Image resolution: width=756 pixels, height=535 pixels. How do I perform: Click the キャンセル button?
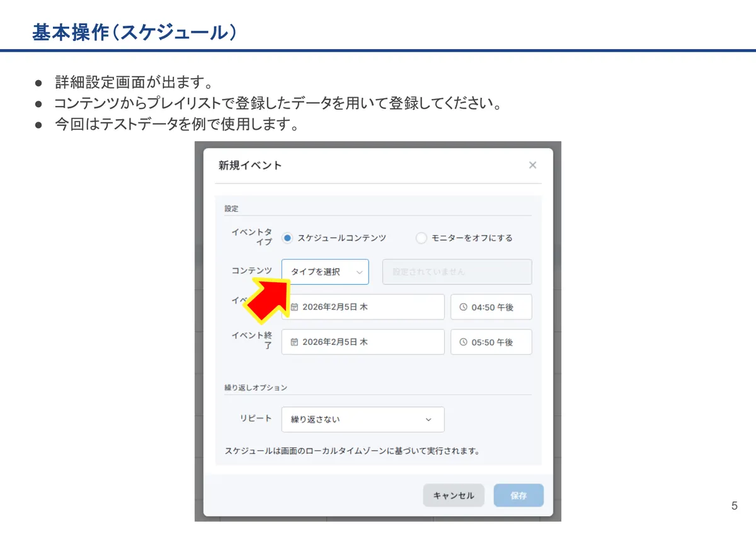coord(454,495)
